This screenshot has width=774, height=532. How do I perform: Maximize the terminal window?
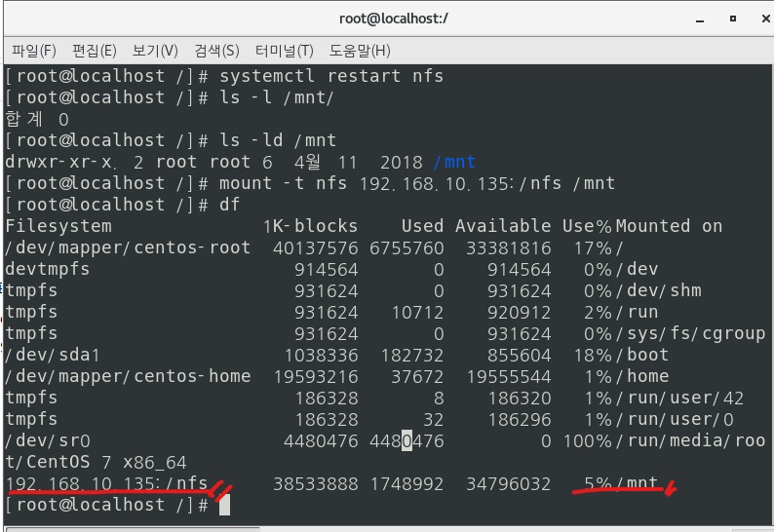(x=733, y=19)
